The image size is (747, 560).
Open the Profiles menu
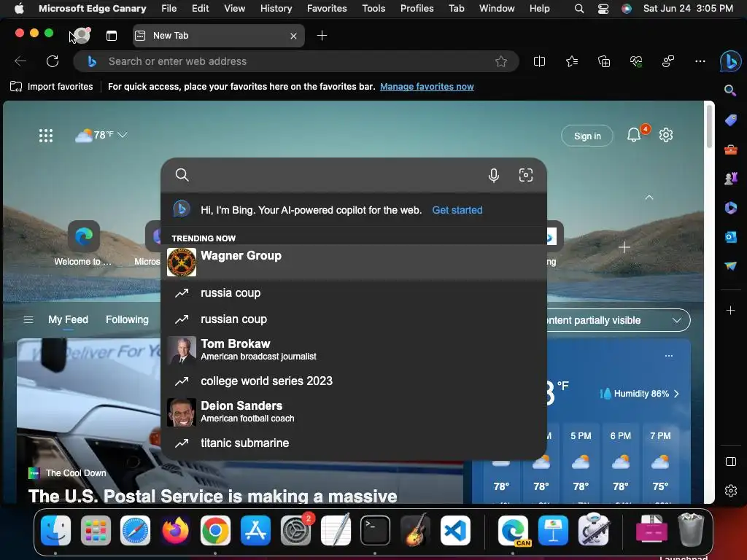pos(417,8)
